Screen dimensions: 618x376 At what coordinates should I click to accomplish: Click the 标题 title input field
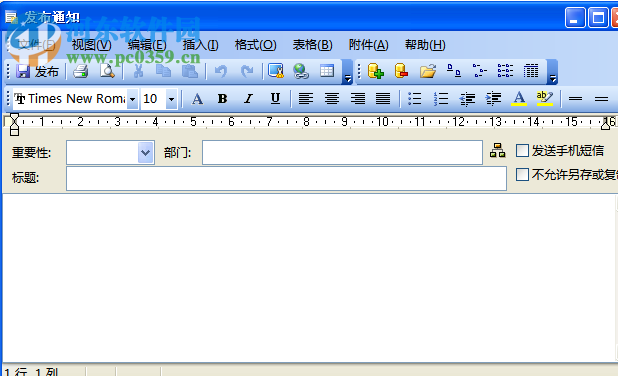click(286, 178)
